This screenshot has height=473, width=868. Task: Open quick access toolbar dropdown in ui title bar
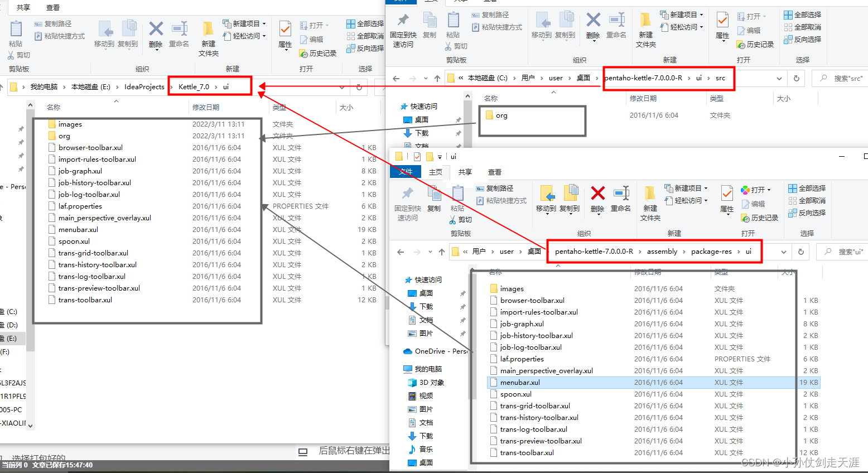coord(440,157)
